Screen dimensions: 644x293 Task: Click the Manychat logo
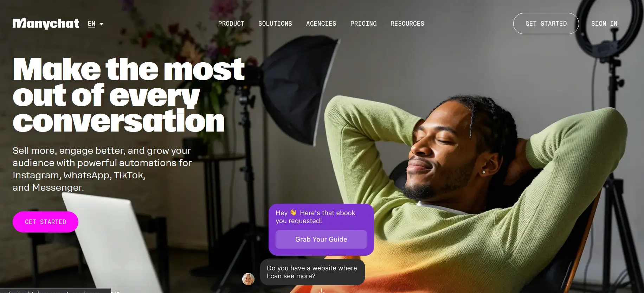[x=46, y=24]
